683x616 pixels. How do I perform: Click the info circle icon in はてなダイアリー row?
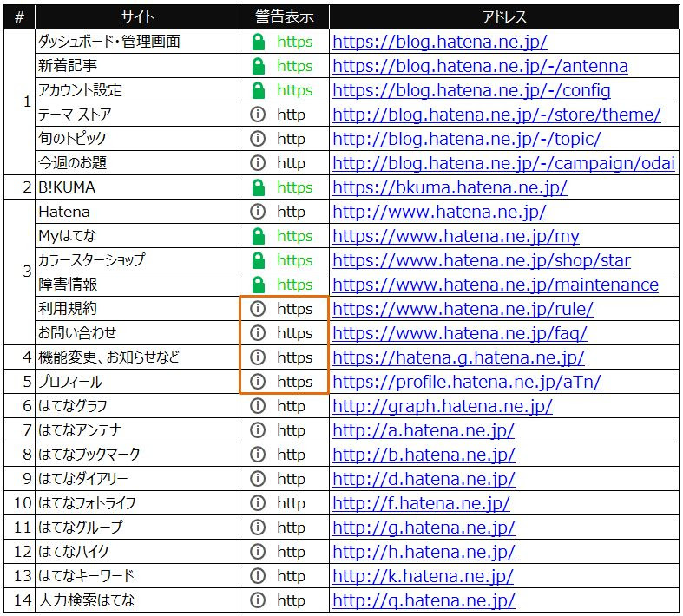coord(258,479)
